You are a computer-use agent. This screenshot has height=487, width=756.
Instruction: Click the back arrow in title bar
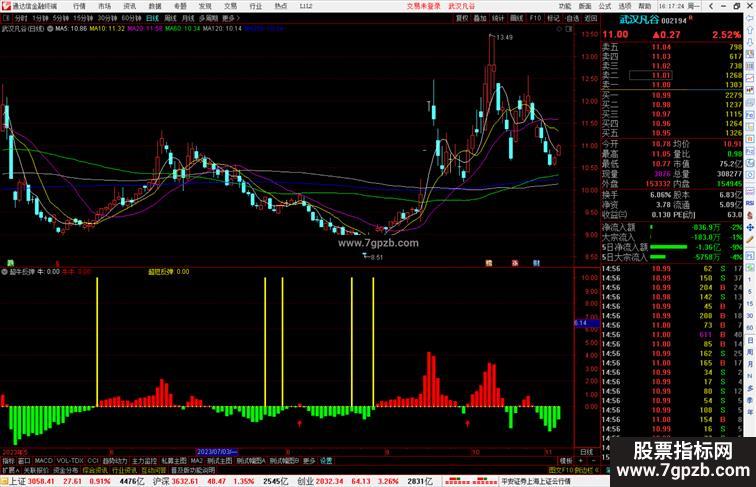(x=711, y=6)
